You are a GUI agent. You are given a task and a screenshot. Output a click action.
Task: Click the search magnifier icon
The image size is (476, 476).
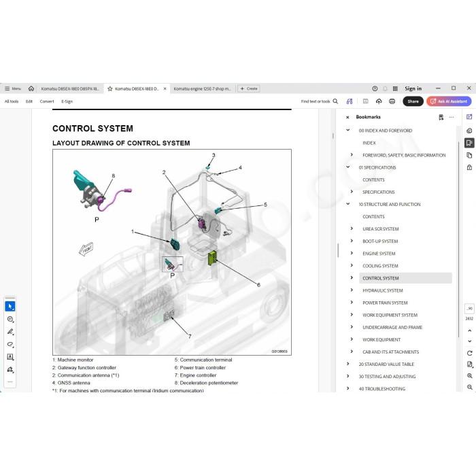pos(335,101)
